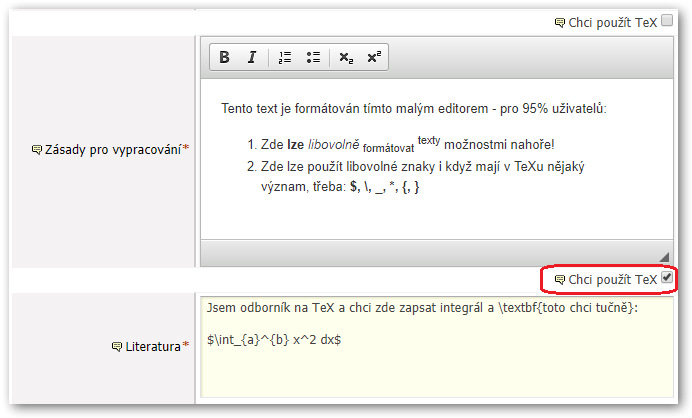
Task: Click the line '$\int_{a}^{b} x^2 dx$'
Action: [274, 340]
